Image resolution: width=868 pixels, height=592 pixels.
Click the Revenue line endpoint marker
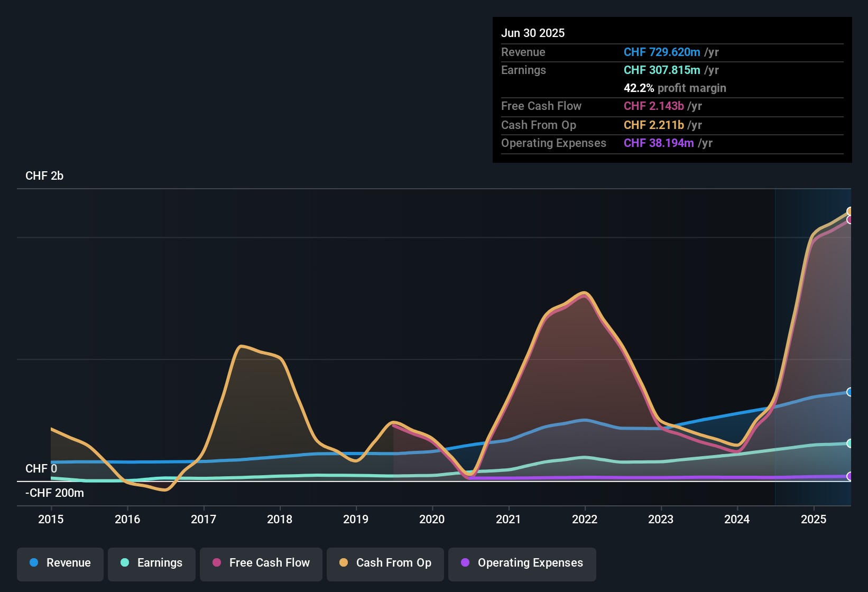pyautogui.click(x=849, y=392)
